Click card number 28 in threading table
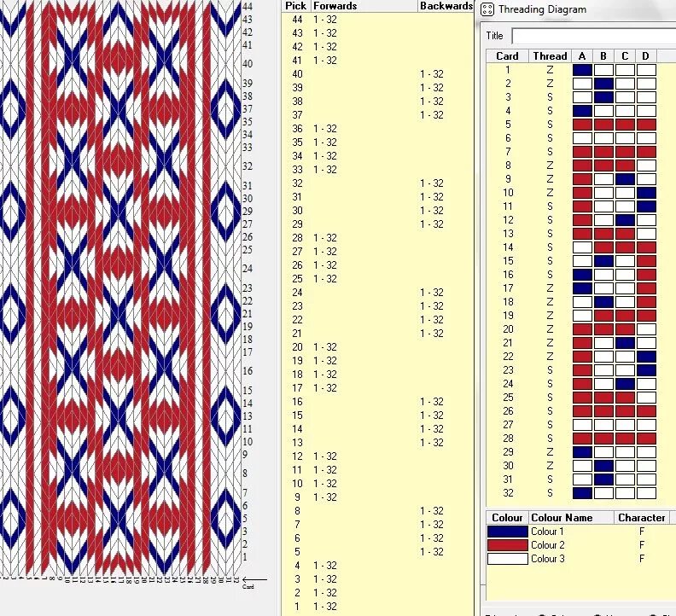Image resolution: width=676 pixels, height=616 pixels. [x=508, y=439]
